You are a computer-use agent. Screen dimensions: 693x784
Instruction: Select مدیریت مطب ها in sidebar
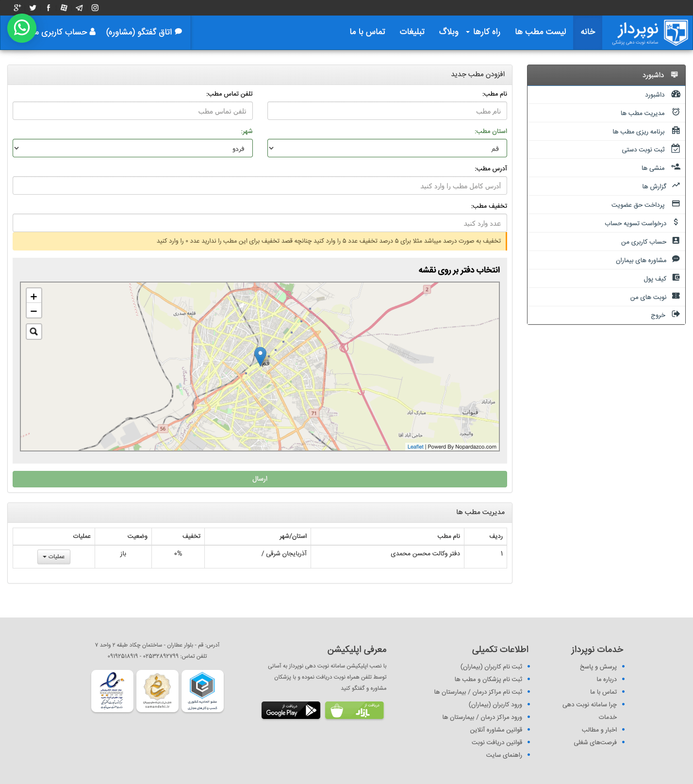(x=642, y=113)
